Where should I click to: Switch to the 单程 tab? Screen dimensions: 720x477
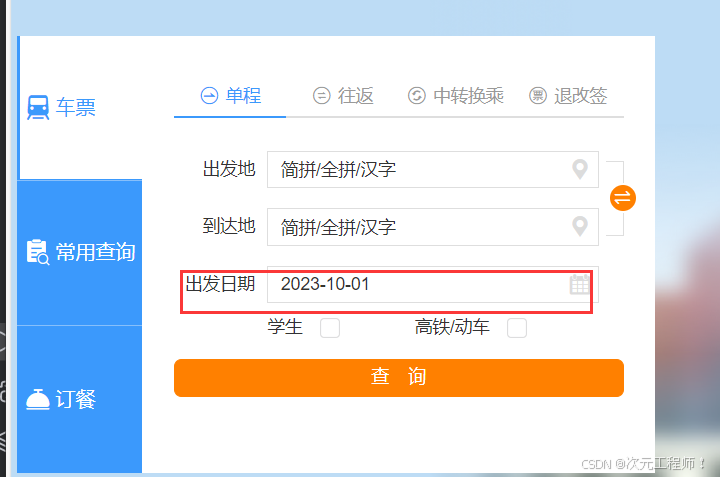tap(230, 96)
